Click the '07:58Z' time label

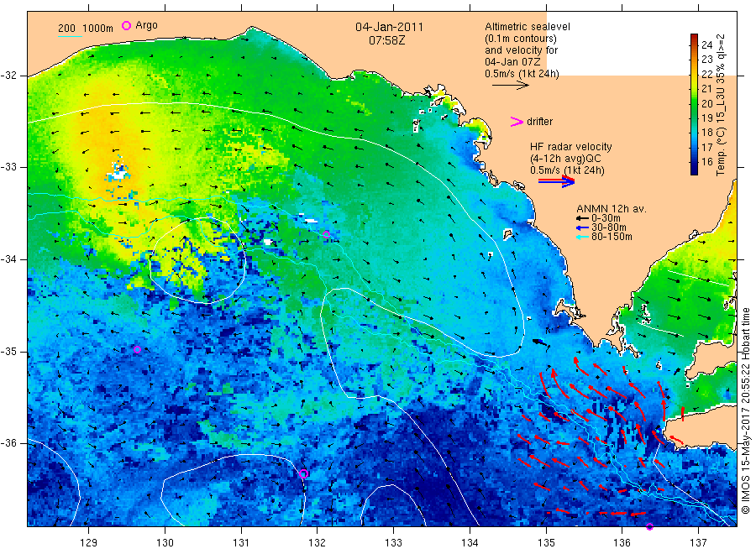[x=386, y=41]
